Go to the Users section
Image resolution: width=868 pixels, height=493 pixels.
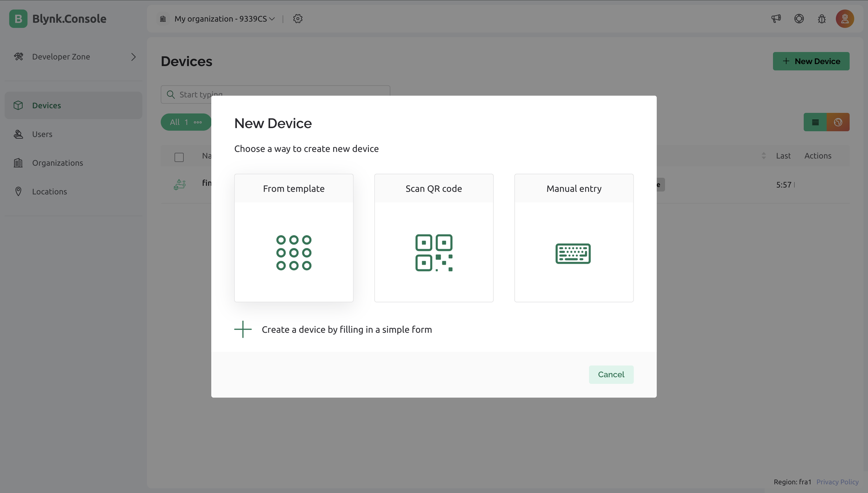(x=42, y=134)
